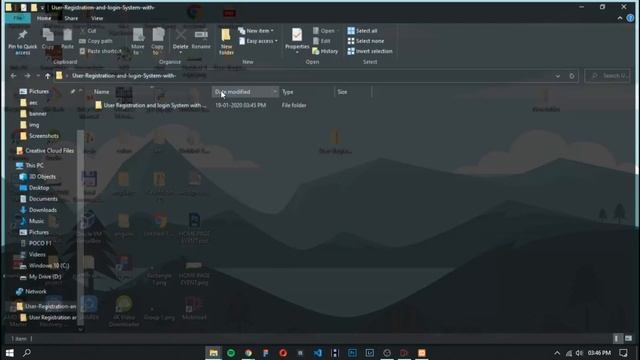Screen dimensions: 640x360
Task: Cut the selected item
Action: pyautogui.click(x=88, y=31)
